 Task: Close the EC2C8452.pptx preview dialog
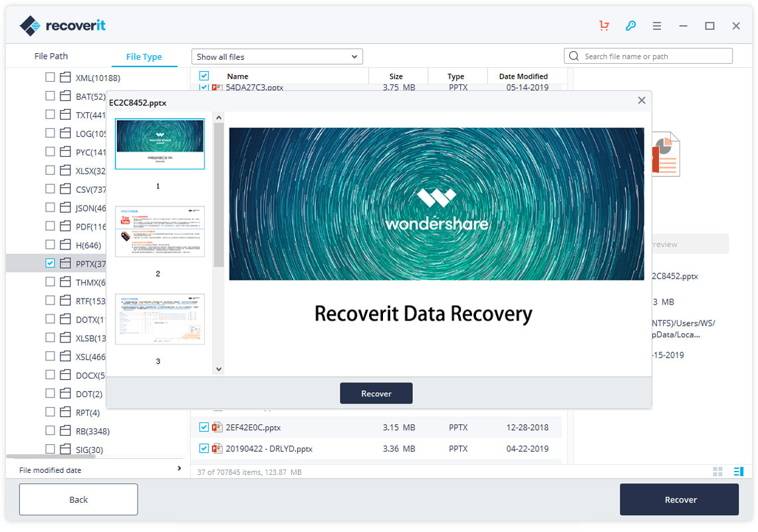pos(642,100)
